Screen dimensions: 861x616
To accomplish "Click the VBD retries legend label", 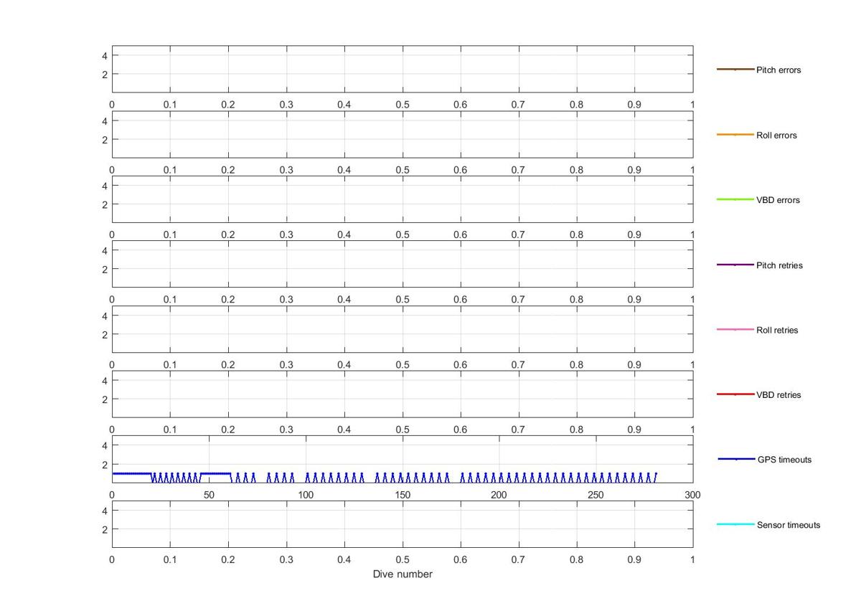I will (x=778, y=395).
